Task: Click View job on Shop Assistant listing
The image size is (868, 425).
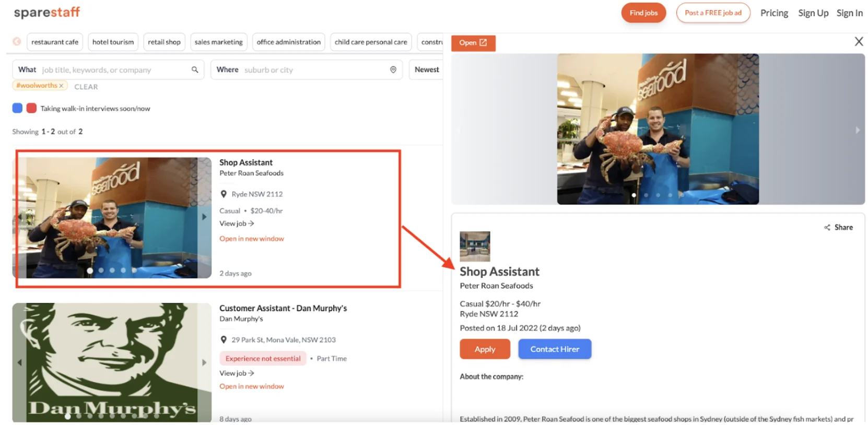Action: (x=237, y=223)
